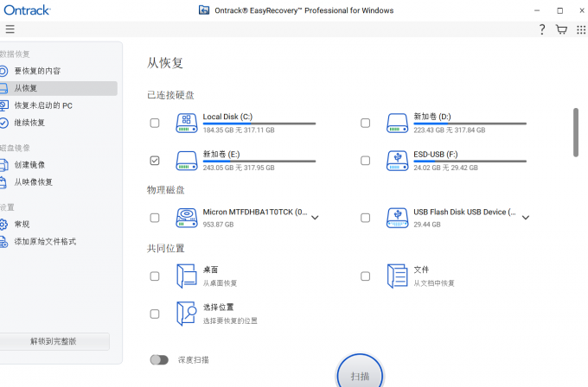The width and height of the screenshot is (588, 387).
Task: Click the ESD-USB (F:) usage bar
Action: [x=470, y=161]
